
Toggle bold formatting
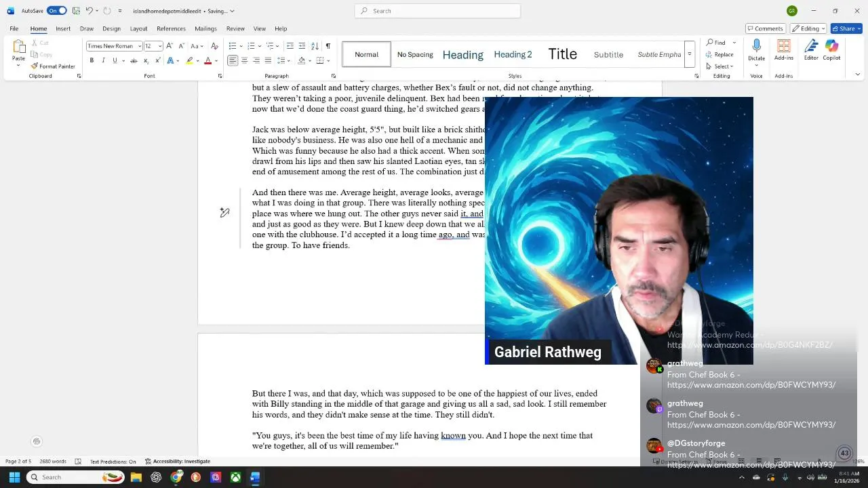click(x=92, y=60)
